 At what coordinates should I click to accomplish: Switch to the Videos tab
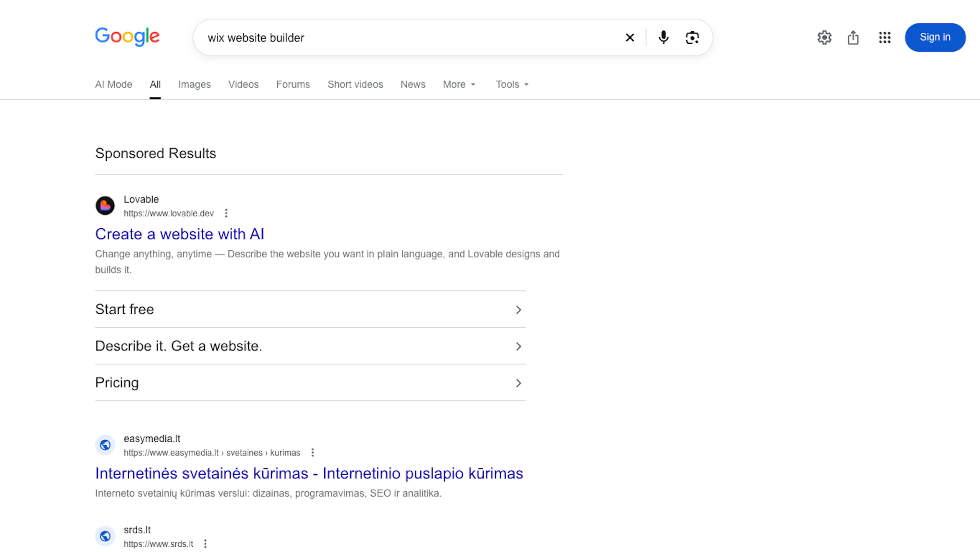pyautogui.click(x=243, y=85)
